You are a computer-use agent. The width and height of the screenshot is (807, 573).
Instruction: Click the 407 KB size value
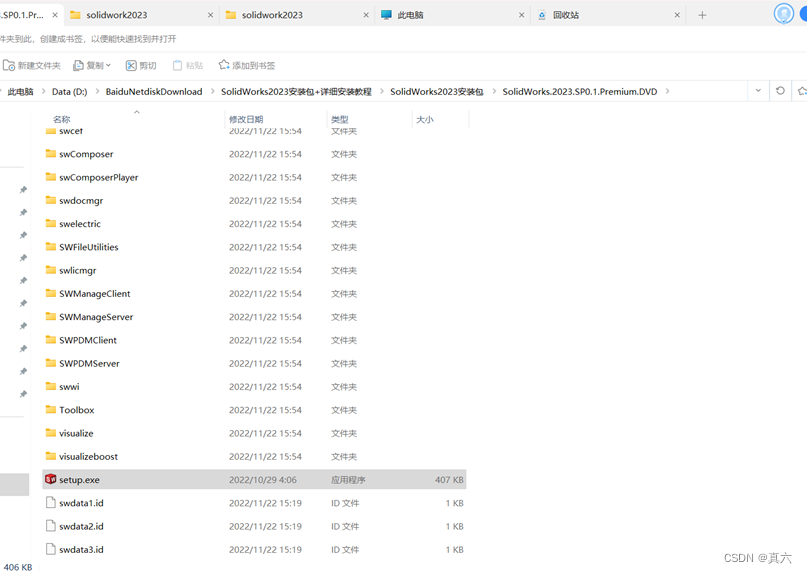point(449,480)
